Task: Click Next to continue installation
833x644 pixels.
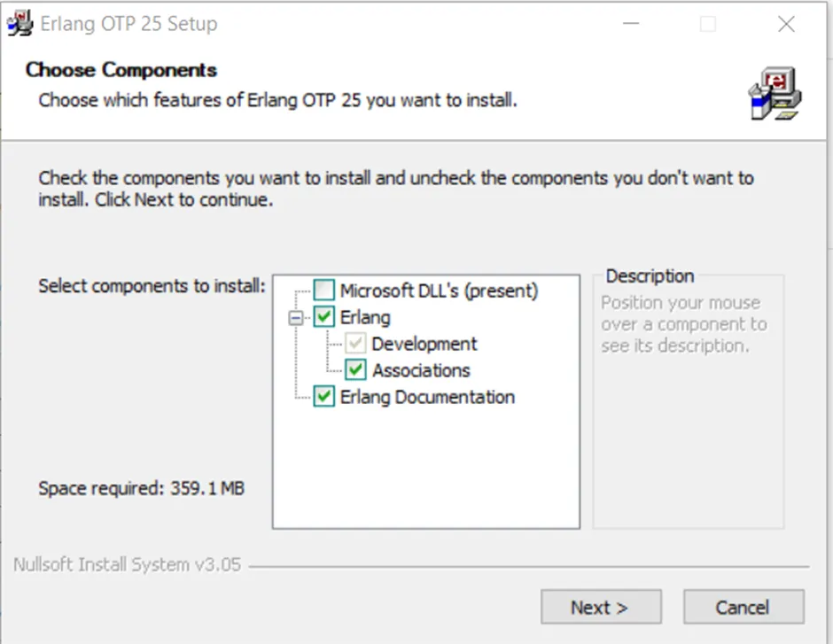Action: tap(601, 607)
